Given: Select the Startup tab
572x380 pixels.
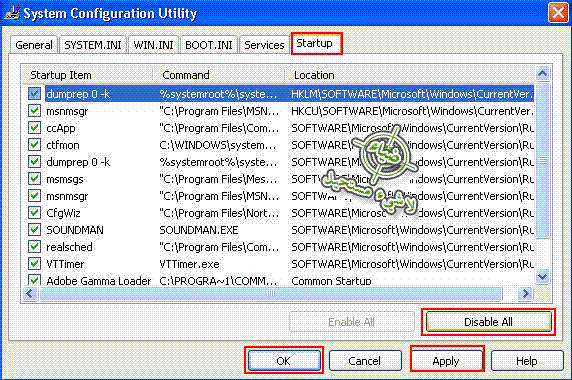Looking at the screenshot, I should tap(317, 44).
